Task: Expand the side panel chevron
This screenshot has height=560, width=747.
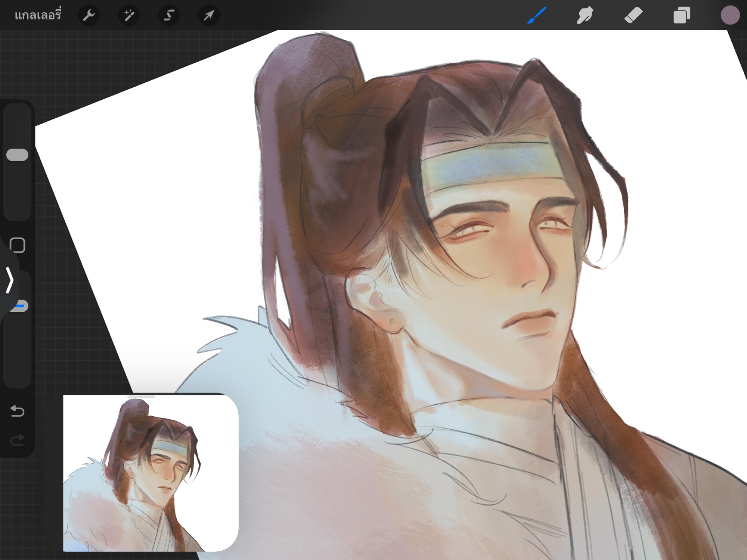Action: pyautogui.click(x=9, y=280)
